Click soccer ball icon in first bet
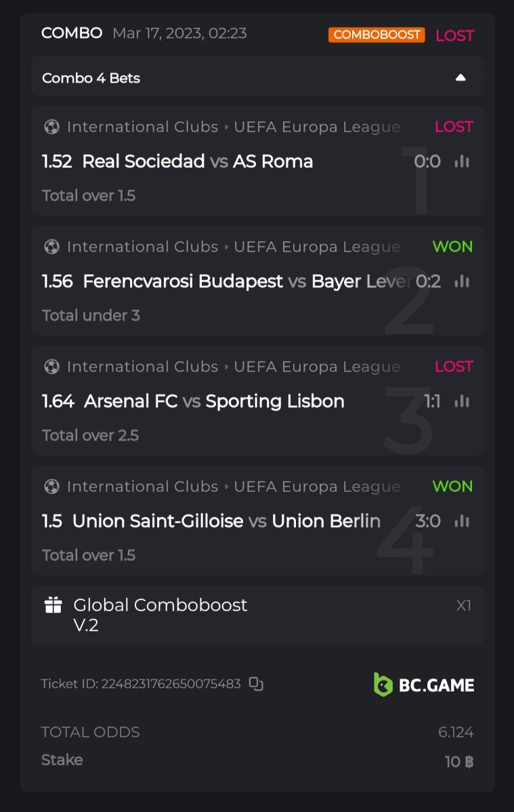514x812 pixels. tap(51, 127)
